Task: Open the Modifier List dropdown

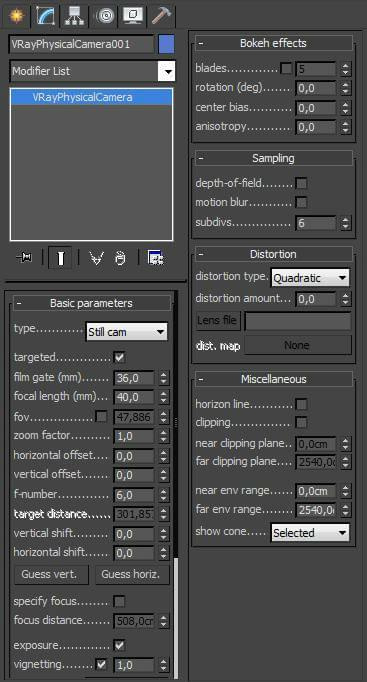Action: (x=92, y=71)
